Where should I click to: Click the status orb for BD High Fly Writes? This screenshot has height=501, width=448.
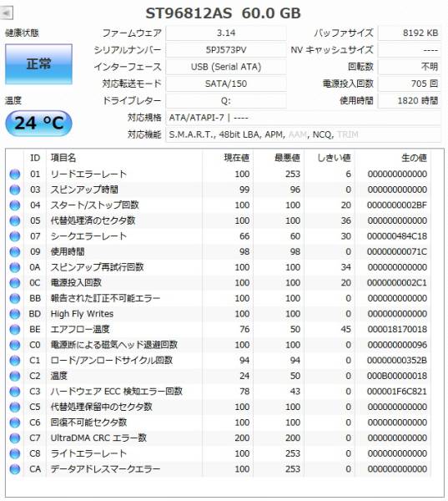pyautogui.click(x=15, y=314)
